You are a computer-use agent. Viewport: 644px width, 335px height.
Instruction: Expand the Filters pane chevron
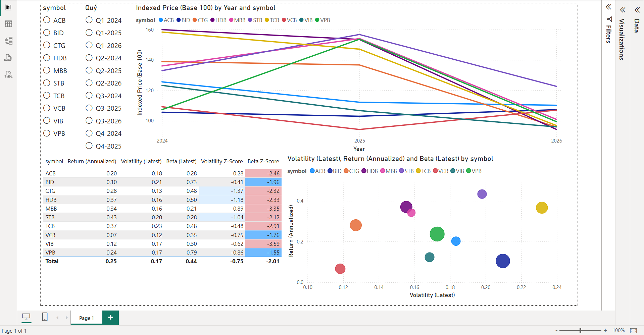(608, 7)
